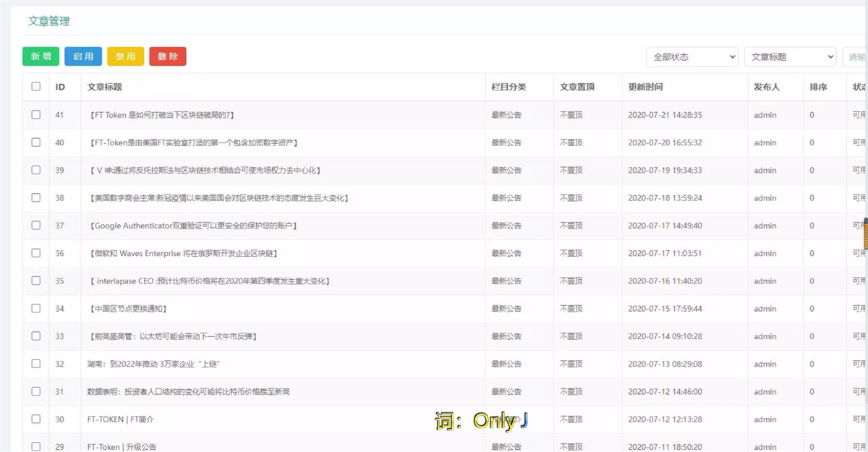Check the checkbox for article ID 29

(x=34, y=447)
